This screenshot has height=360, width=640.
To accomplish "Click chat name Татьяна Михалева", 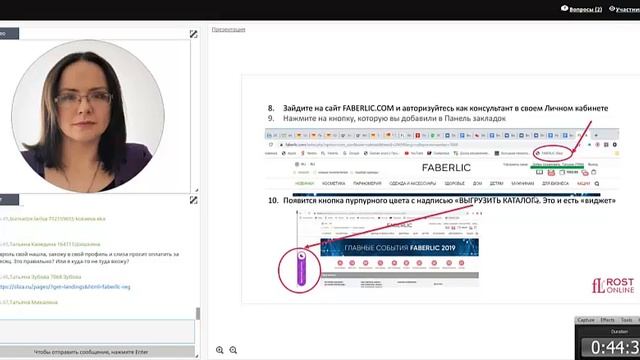I will [29, 302].
